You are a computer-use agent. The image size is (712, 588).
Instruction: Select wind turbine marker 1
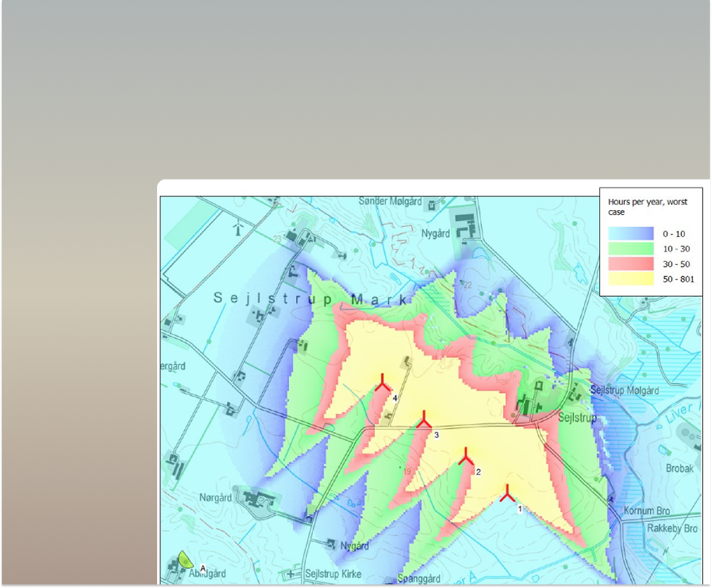[x=507, y=493]
